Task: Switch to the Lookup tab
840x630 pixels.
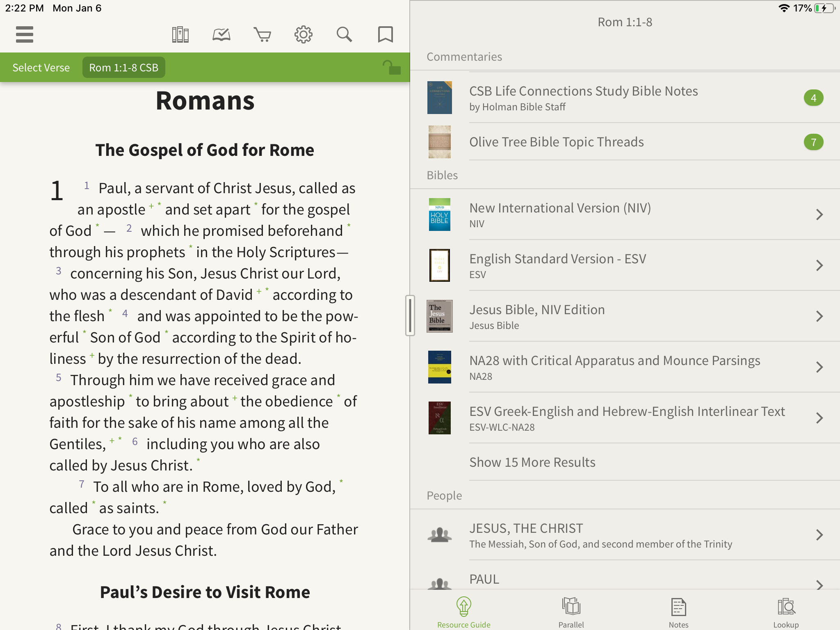Action: coord(786,612)
